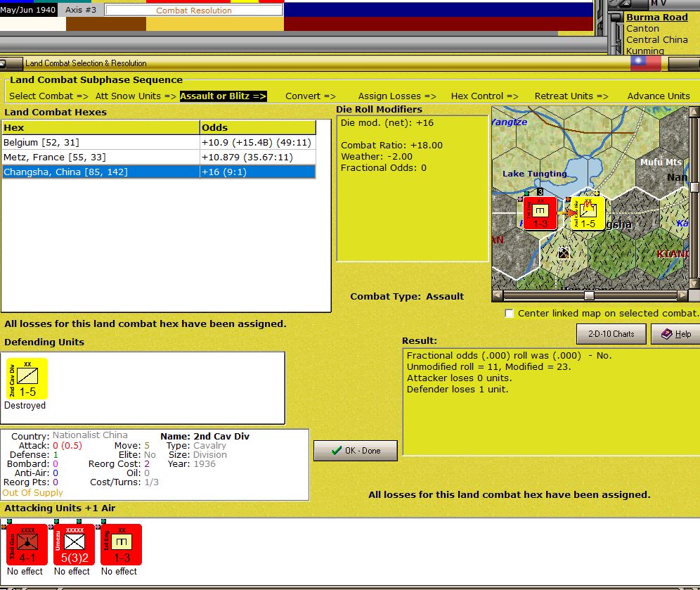Click the Attacker loses 0 units line
700x590 pixels.
click(459, 378)
